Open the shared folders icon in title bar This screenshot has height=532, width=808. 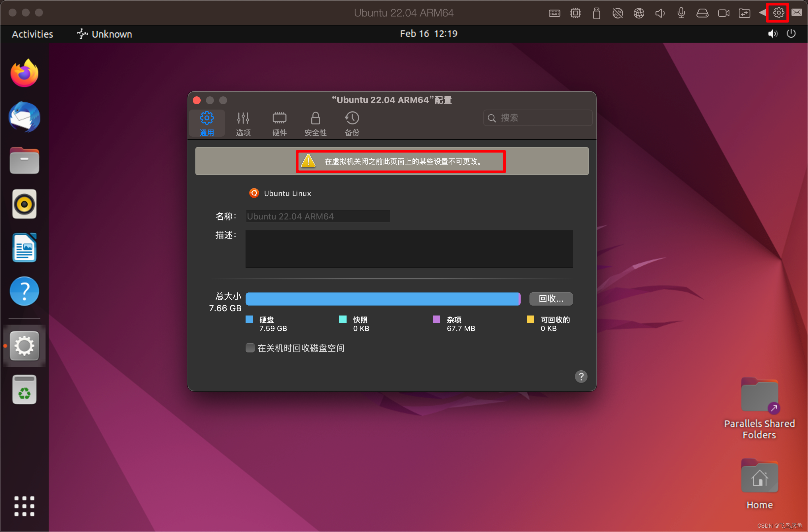[745, 13]
